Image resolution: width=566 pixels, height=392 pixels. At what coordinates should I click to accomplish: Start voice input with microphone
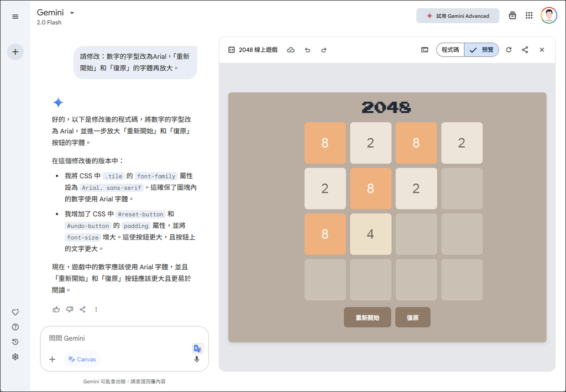197,359
